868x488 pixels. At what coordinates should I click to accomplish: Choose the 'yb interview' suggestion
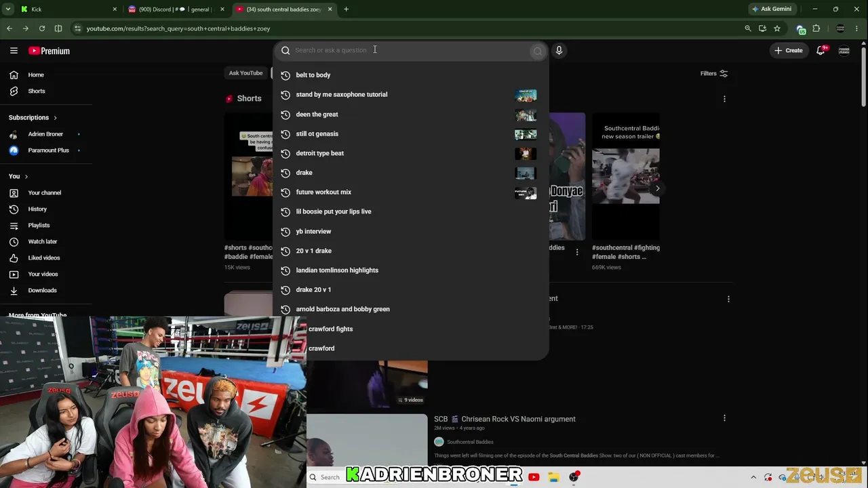410,231
